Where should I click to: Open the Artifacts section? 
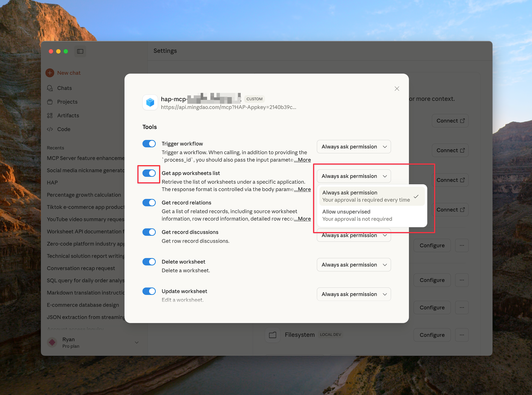(68, 115)
